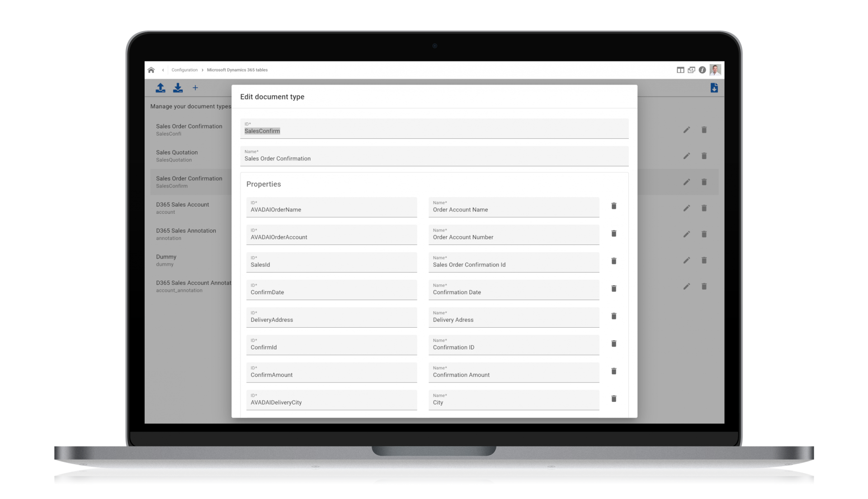Click the download document types icon
Screen dimensions: 868x499
point(178,88)
